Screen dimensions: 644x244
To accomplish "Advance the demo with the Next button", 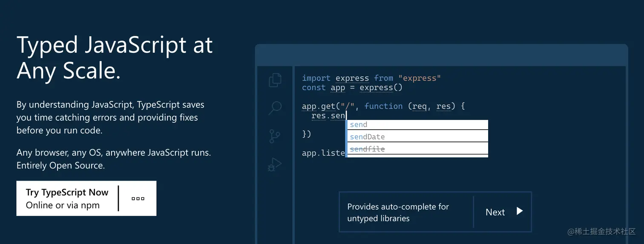I will 503,212.
